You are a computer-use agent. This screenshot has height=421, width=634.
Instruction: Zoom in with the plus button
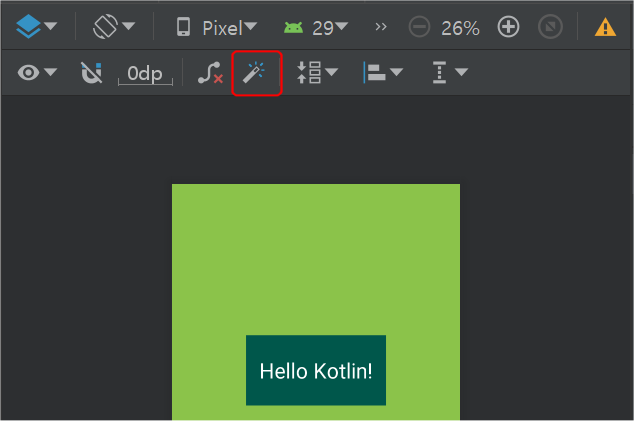[508, 27]
